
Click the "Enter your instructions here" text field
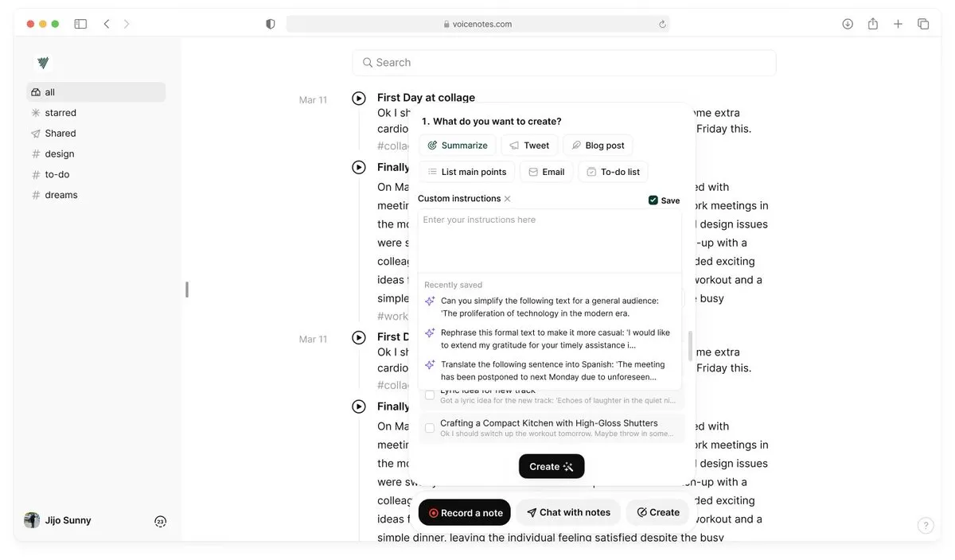coord(550,241)
